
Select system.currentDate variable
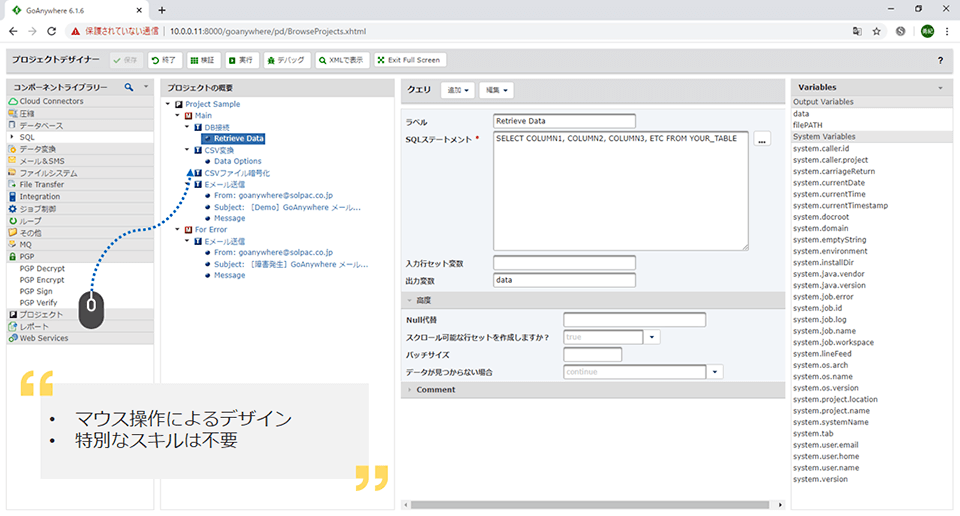pos(829,183)
